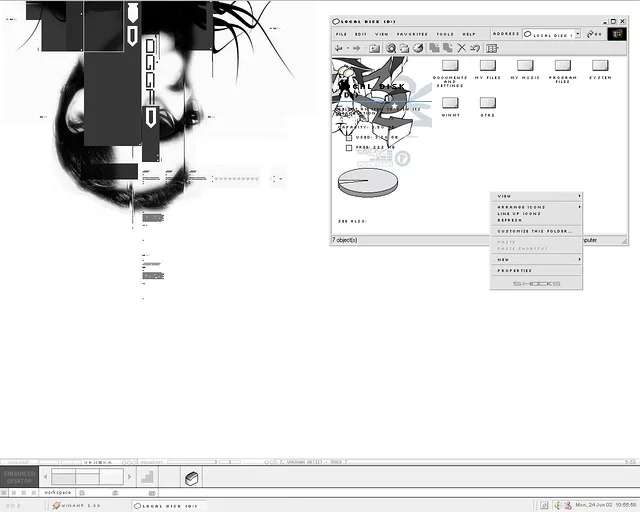
Task: Click the Back arrow in Explorer toolbar
Action: 339,48
